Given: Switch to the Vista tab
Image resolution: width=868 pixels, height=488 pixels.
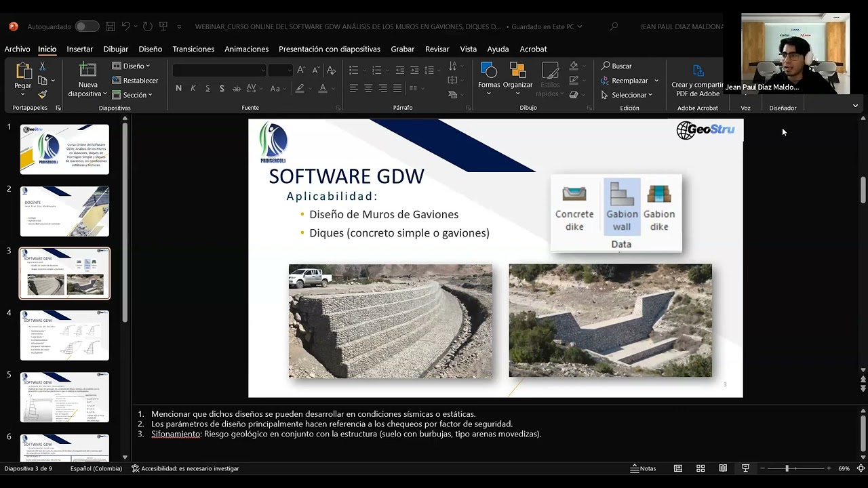Looking at the screenshot, I should (468, 49).
